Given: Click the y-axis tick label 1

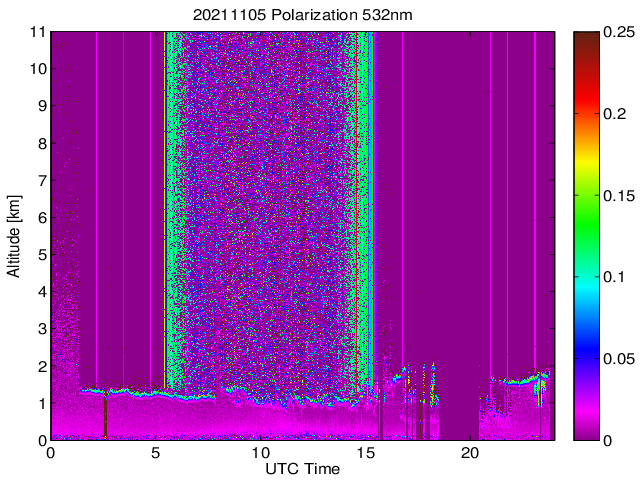Looking at the screenshot, I should 42,403.
